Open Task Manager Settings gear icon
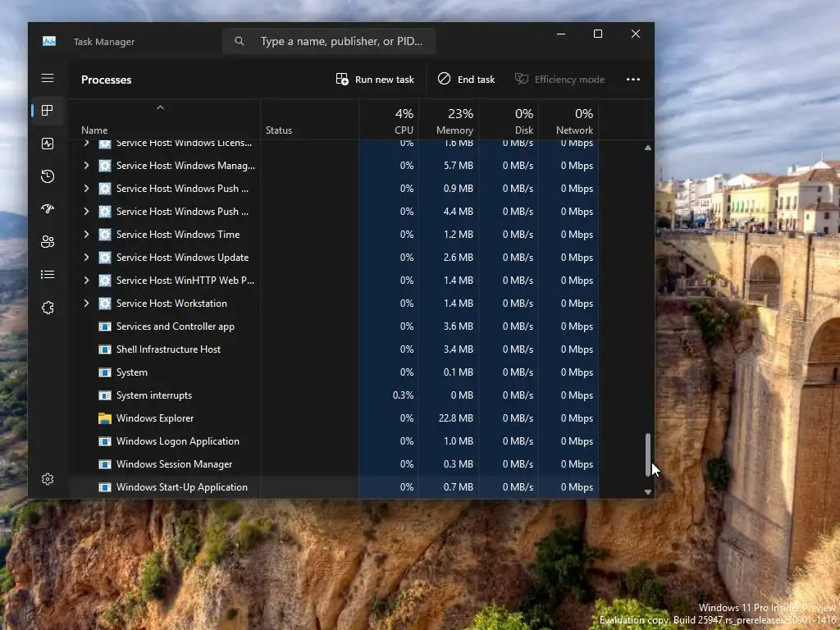The width and height of the screenshot is (840, 630). click(x=48, y=479)
